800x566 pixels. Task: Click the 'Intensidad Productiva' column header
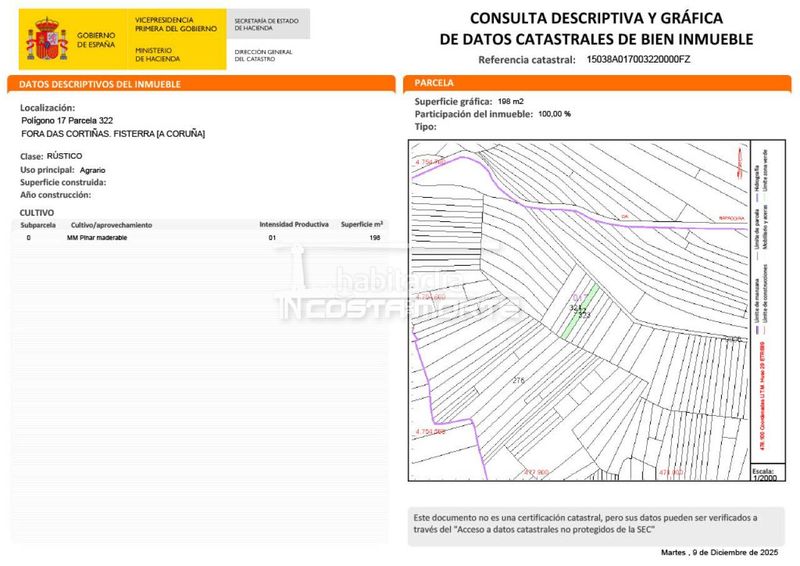click(x=294, y=225)
